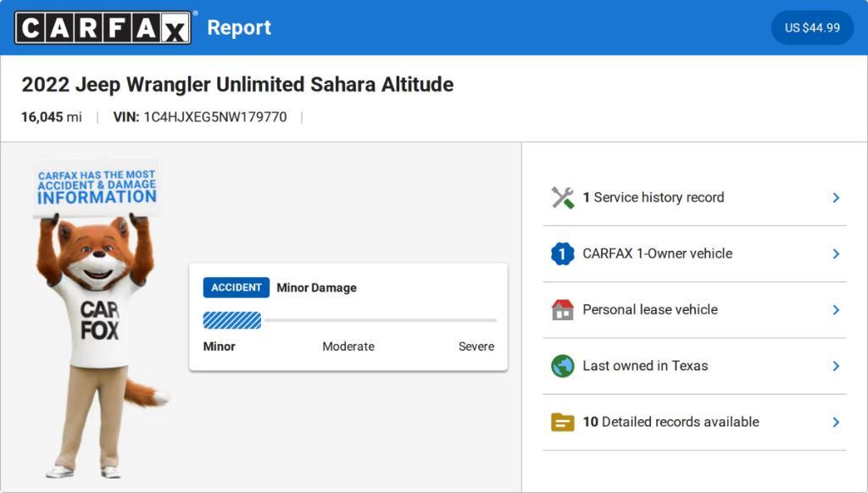
Task: Open the 10 Detailed records available link
Action: pos(670,422)
